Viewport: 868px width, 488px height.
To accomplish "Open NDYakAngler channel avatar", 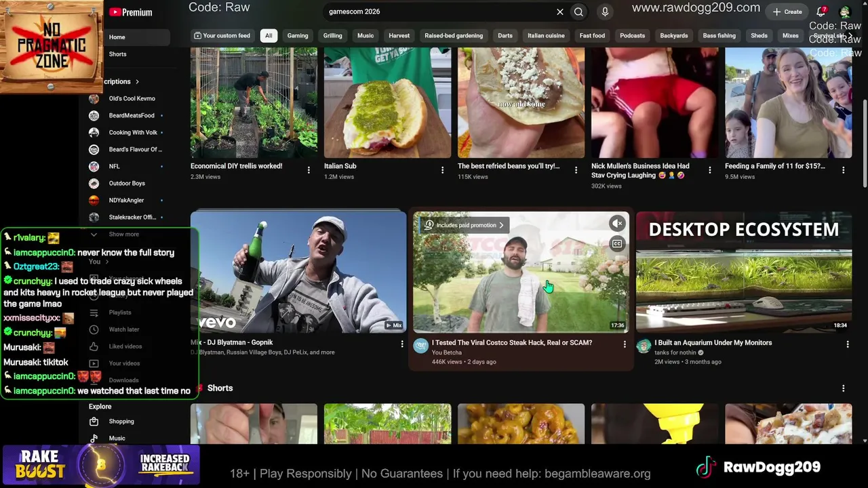I will [x=94, y=200].
